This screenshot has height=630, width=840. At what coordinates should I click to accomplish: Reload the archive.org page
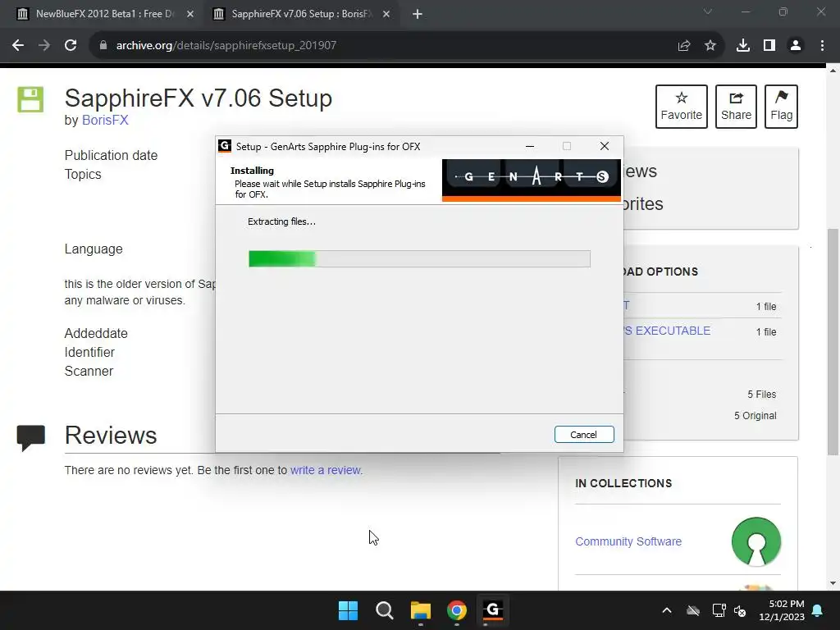71,46
